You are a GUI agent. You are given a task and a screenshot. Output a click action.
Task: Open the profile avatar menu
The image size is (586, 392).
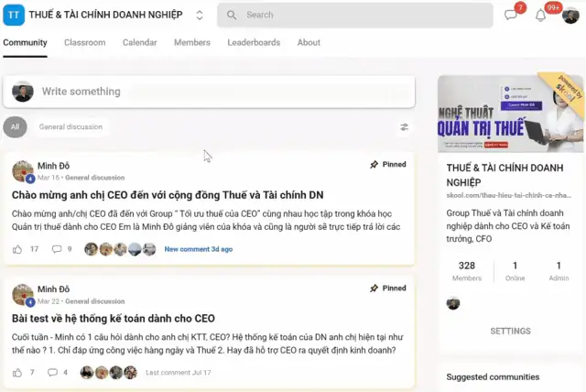[x=570, y=16]
